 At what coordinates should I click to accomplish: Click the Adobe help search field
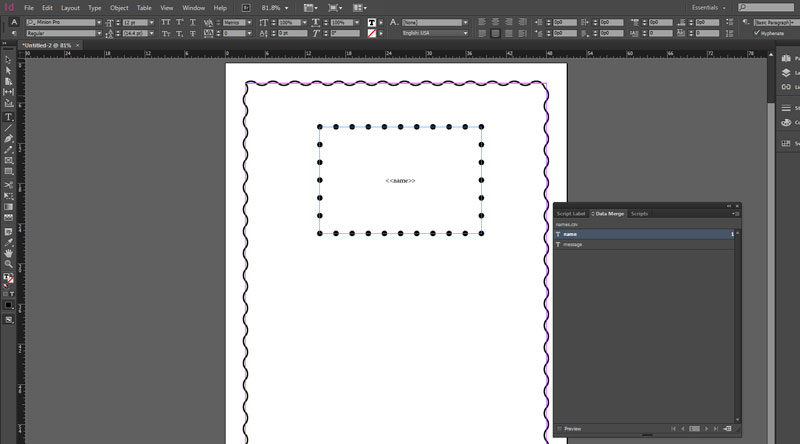pos(766,8)
